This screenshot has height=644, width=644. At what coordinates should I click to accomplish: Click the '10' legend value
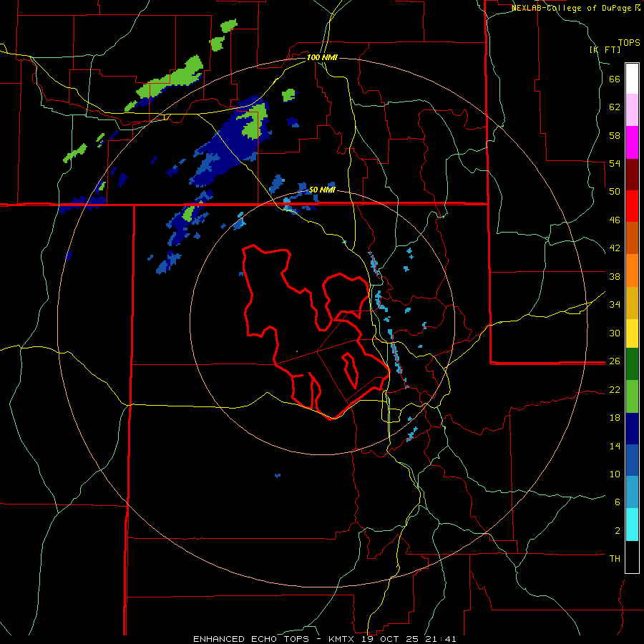pos(615,474)
